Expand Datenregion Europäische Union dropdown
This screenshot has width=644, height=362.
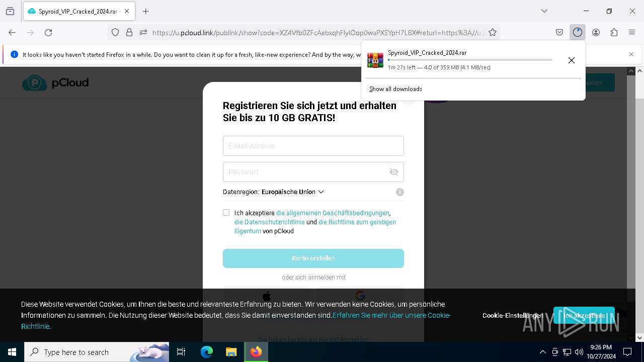[x=293, y=192]
